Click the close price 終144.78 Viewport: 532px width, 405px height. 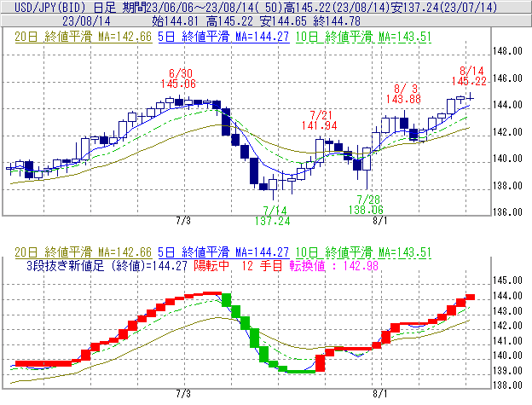point(337,21)
